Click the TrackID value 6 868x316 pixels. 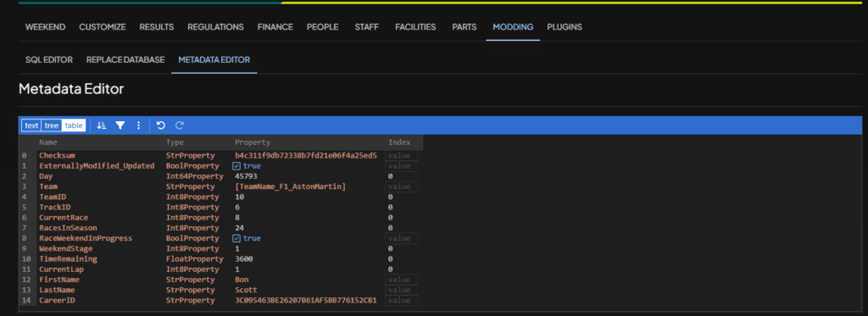(237, 208)
